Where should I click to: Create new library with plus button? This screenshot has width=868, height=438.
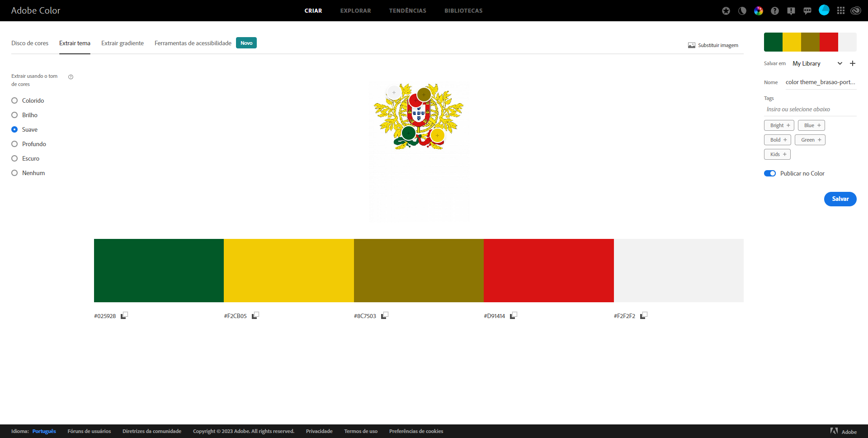[853, 64]
